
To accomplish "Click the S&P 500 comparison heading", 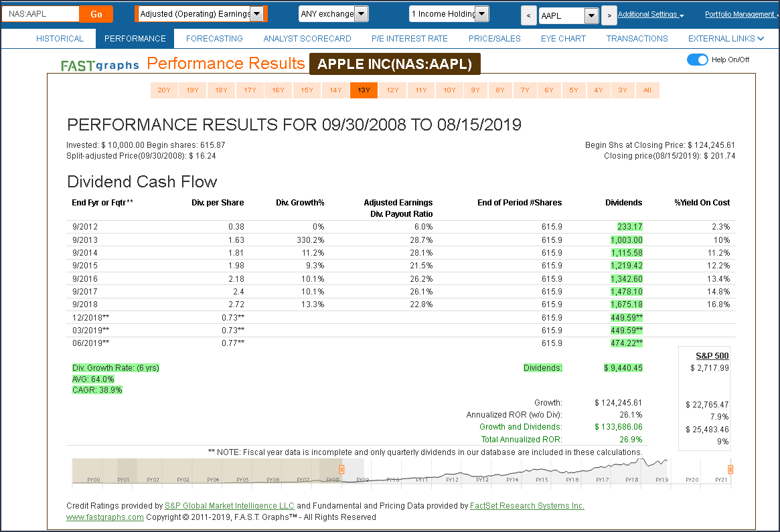I will pyautogui.click(x=712, y=355).
